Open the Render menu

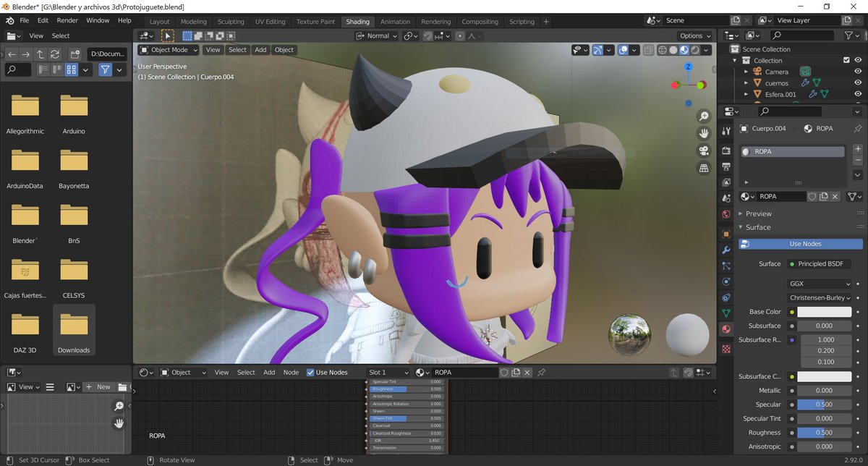[x=67, y=21]
